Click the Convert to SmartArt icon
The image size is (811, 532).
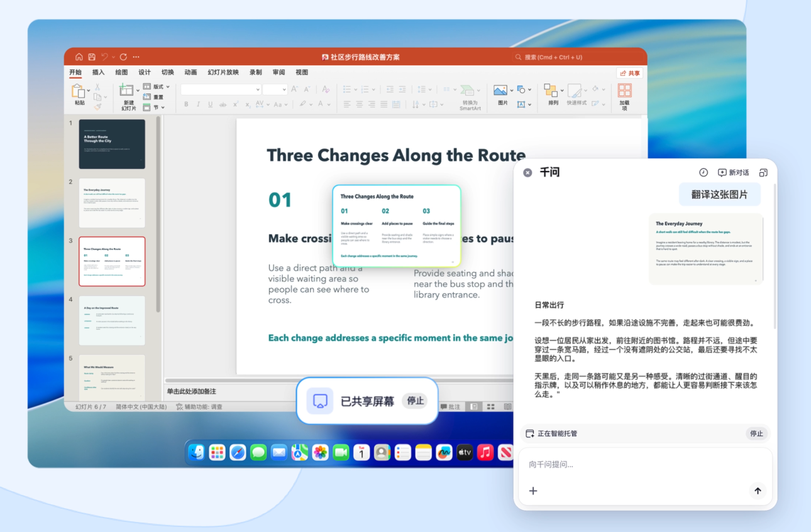[467, 90]
